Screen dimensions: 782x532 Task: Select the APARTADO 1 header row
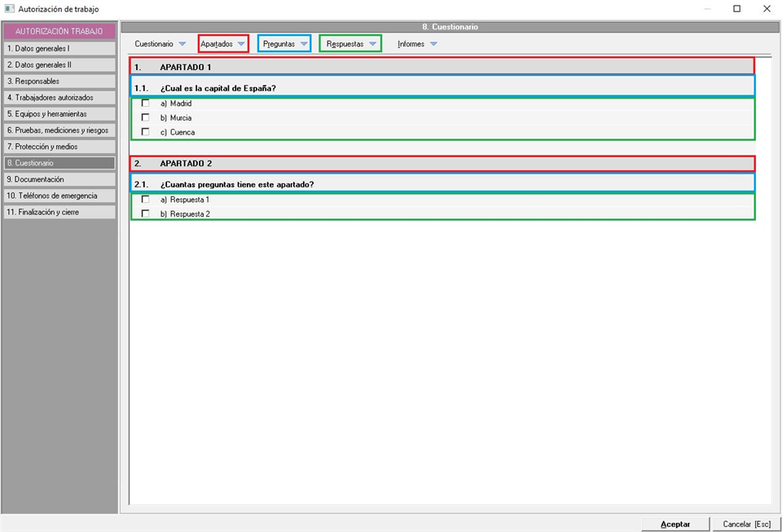[442, 67]
